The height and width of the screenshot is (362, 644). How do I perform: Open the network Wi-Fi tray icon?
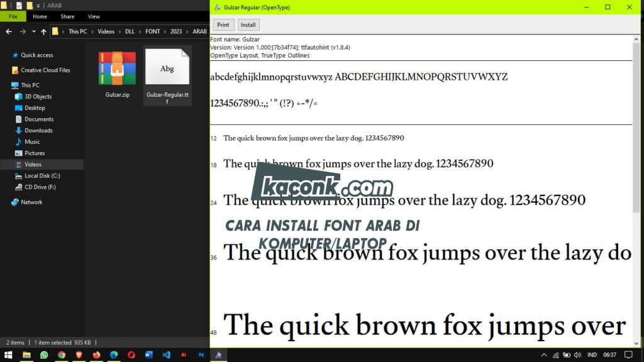click(556, 355)
